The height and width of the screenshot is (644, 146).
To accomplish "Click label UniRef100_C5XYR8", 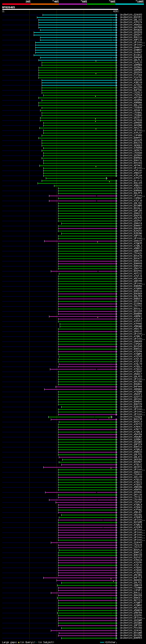I will pyautogui.click(x=131, y=500).
